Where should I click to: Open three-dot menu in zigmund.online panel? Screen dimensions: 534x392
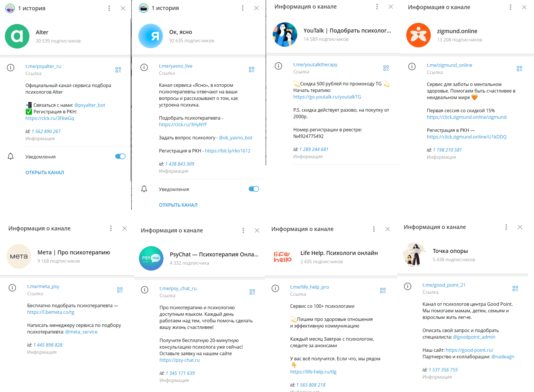point(510,7)
